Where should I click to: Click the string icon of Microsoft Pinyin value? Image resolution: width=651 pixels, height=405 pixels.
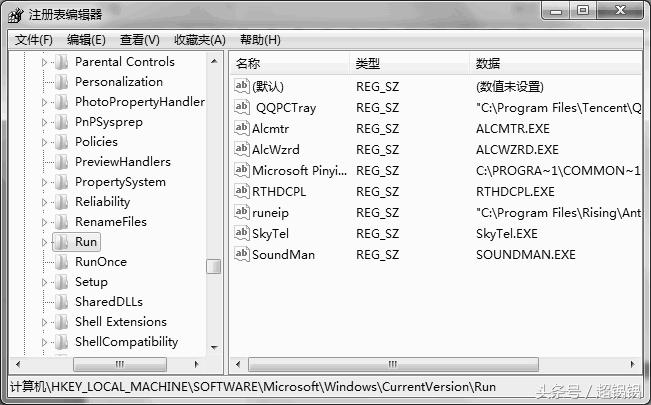click(242, 170)
